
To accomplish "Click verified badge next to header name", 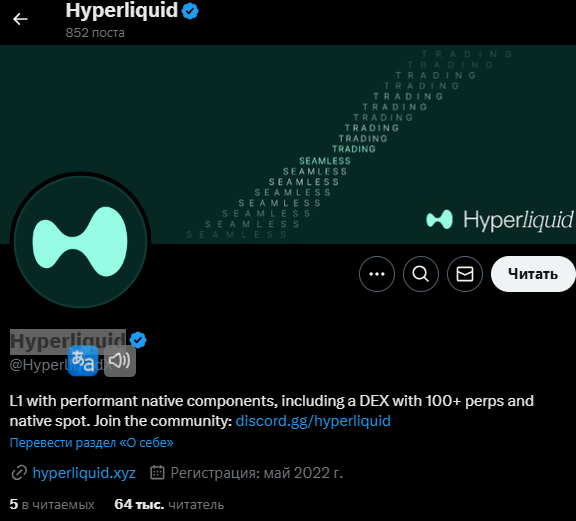I will coord(190,11).
